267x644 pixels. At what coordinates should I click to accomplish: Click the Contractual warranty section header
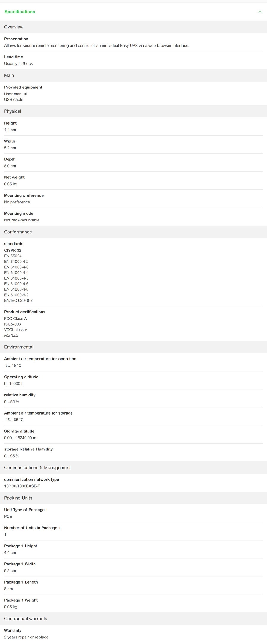26,619
